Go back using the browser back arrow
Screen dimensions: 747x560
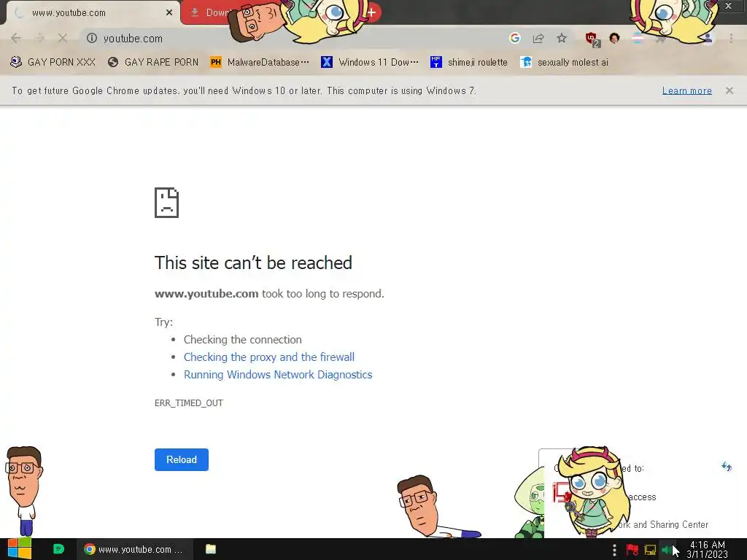[16, 38]
